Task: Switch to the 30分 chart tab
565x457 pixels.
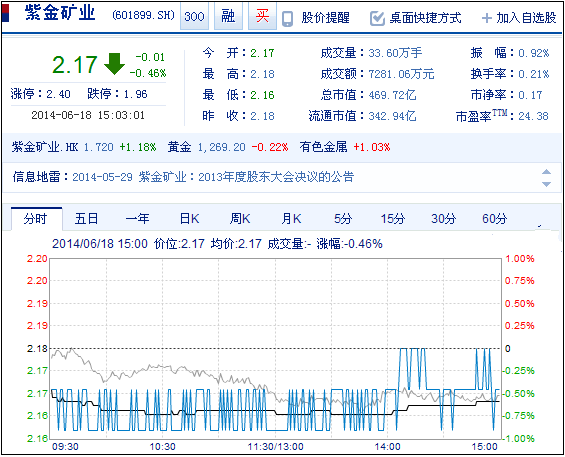Action: [444, 219]
